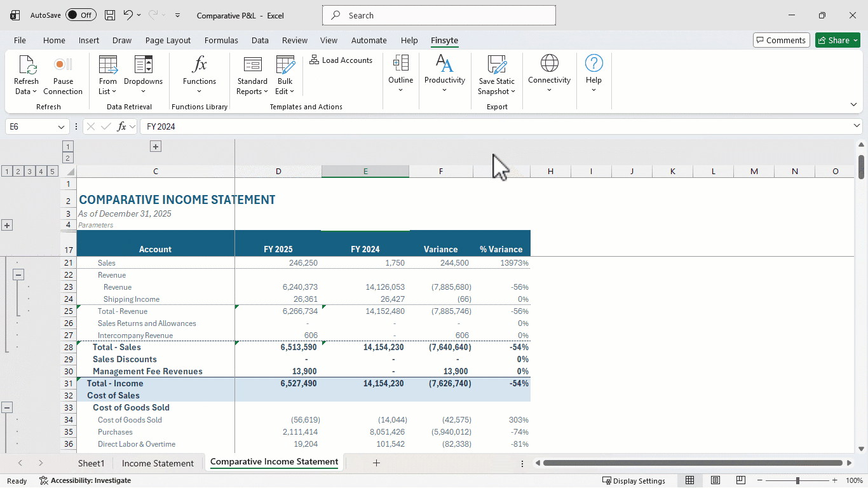This screenshot has height=488, width=868.
Task: Click Load Accounts
Action: point(341,60)
